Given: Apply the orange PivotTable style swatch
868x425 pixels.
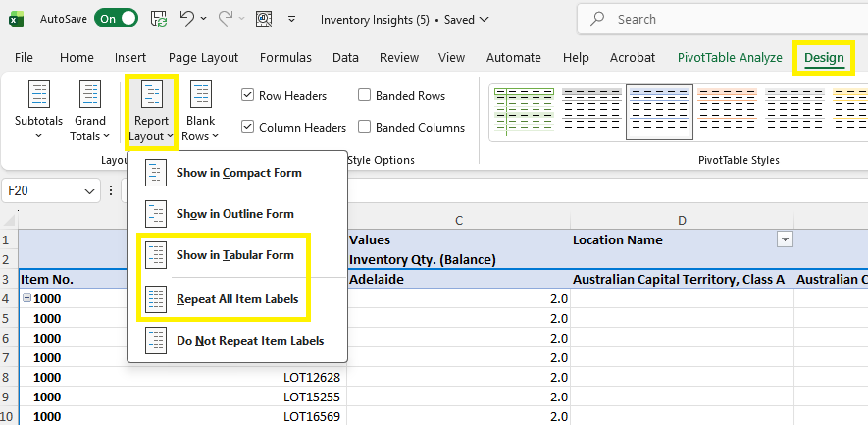Looking at the screenshot, I should click(727, 111).
